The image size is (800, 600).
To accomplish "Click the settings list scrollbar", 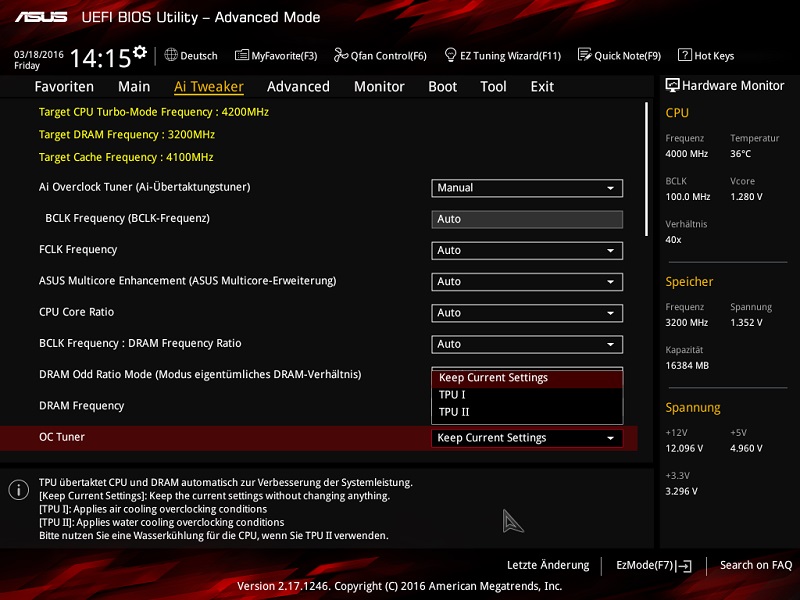I will tap(646, 169).
